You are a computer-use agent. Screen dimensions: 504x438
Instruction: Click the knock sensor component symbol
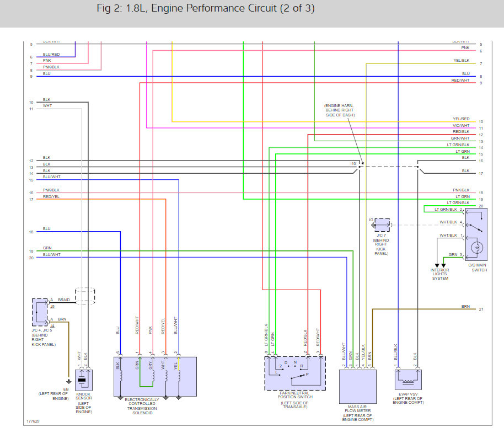(x=84, y=380)
